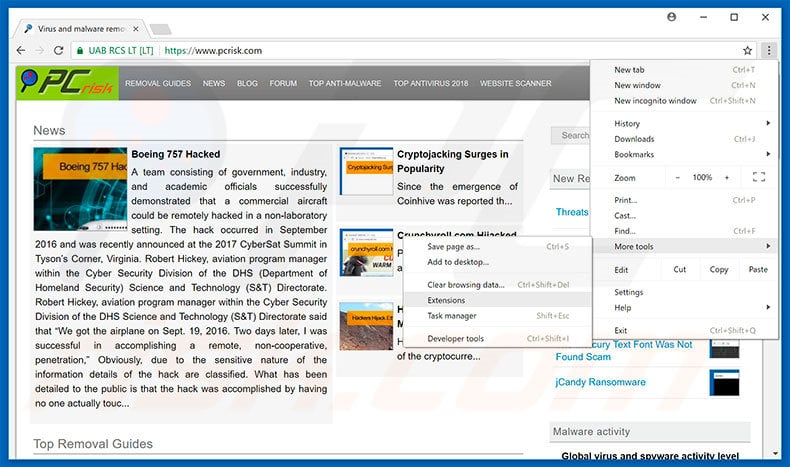Open Task manager from submenu

(x=497, y=316)
